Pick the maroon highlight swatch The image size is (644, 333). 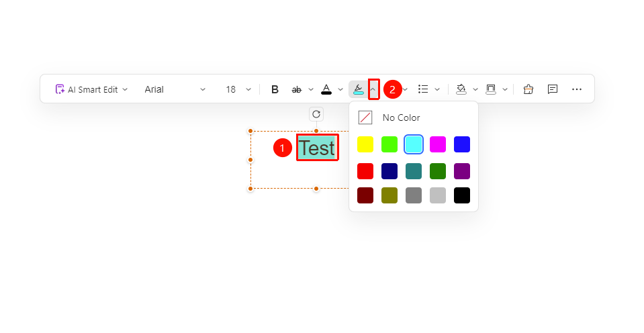pyautogui.click(x=365, y=195)
